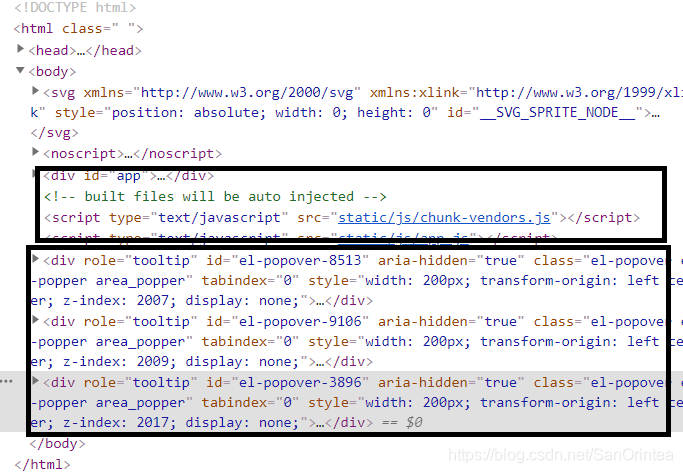Select the 'built files will be auto injected' comment
This screenshot has width=683, height=473.
click(x=215, y=197)
